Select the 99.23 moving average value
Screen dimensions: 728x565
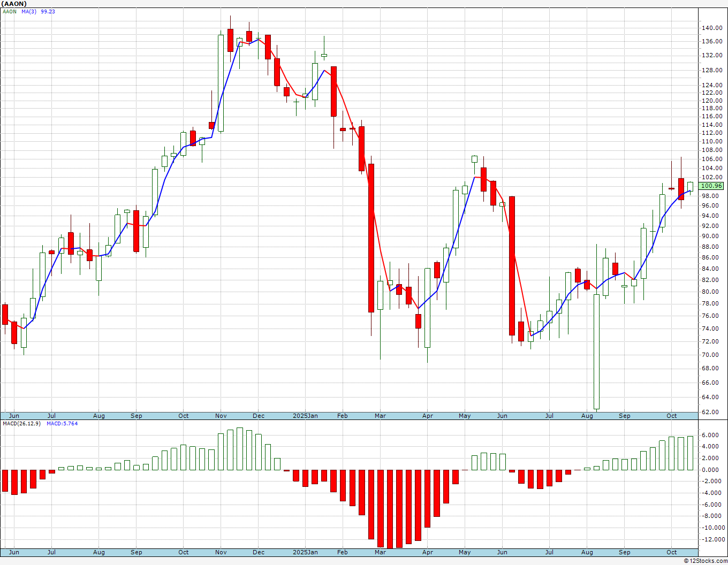(x=48, y=11)
